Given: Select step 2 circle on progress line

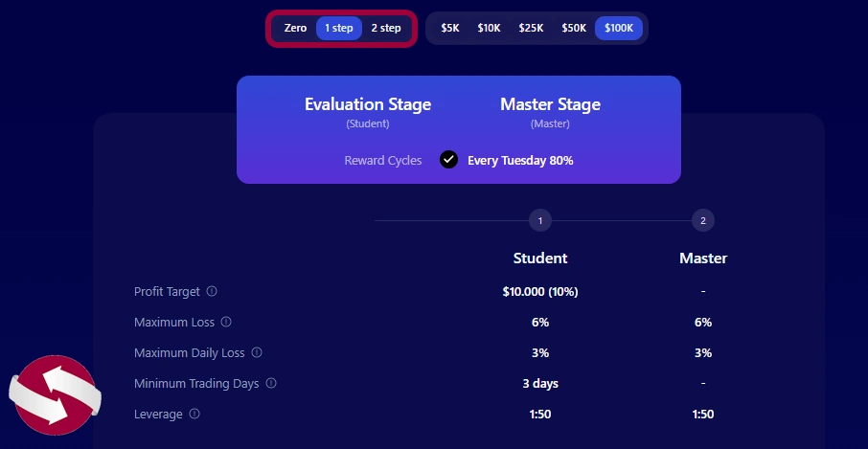Looking at the screenshot, I should pos(703,220).
